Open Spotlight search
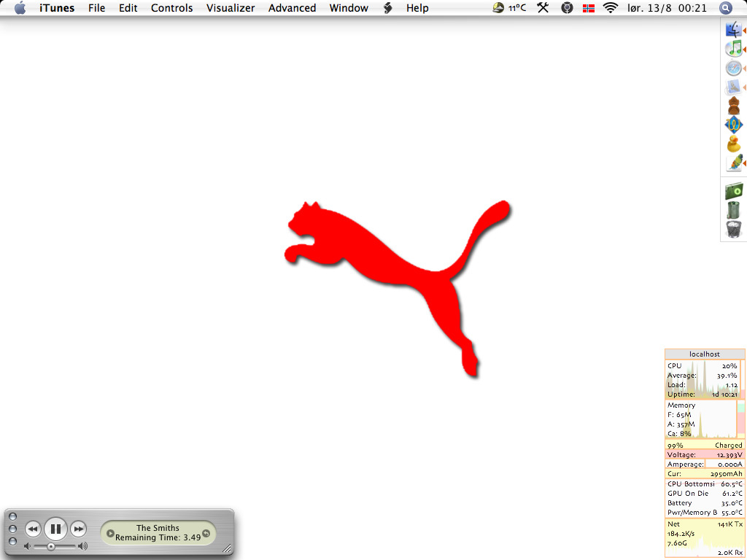 point(725,8)
